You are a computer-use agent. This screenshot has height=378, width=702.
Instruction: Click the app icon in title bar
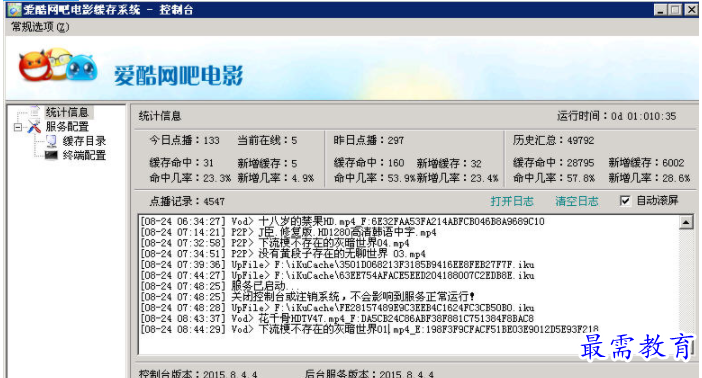click(14, 10)
